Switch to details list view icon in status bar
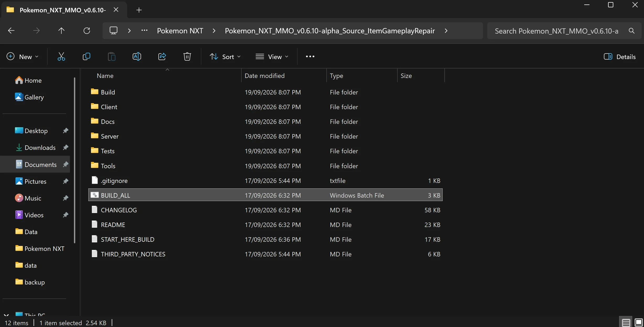644x327 pixels. (x=626, y=322)
